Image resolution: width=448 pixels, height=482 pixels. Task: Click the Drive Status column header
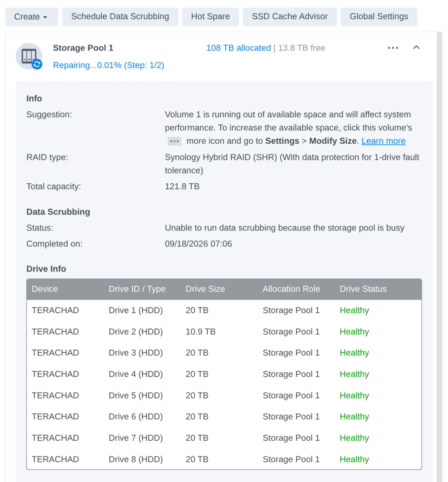click(x=363, y=289)
